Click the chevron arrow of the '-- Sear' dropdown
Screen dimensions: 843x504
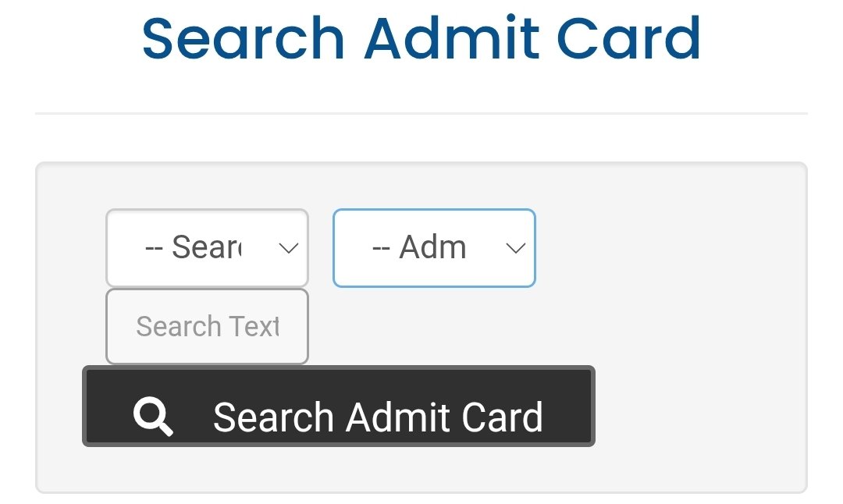[x=289, y=248]
